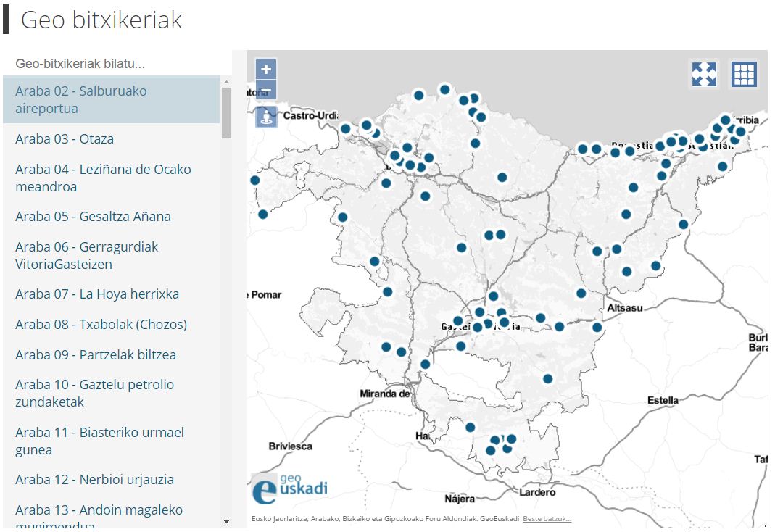Open Araba 07 - La Hoya herrixka
775x532 pixels.
pos(97,294)
